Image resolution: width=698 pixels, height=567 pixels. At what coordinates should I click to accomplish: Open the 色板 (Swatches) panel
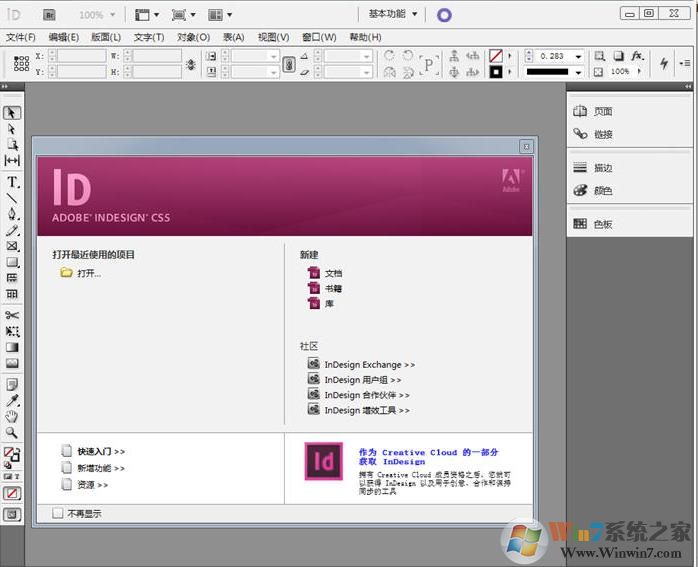pos(602,224)
